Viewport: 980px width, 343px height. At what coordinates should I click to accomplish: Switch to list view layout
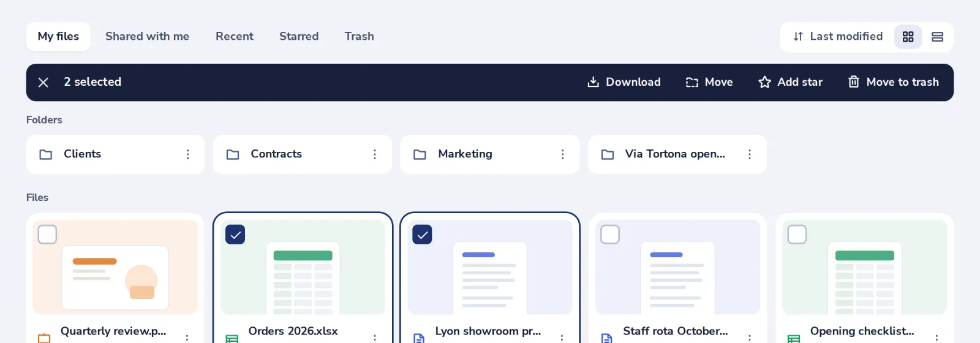(x=937, y=37)
